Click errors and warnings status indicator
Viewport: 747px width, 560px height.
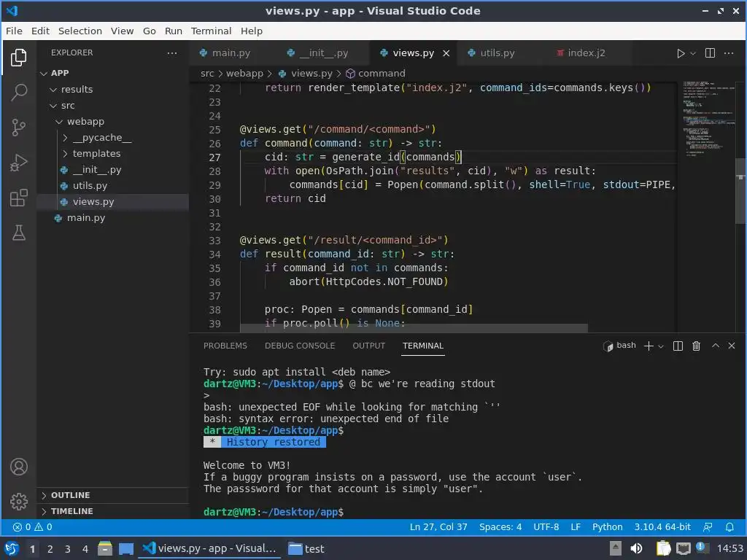(32, 526)
